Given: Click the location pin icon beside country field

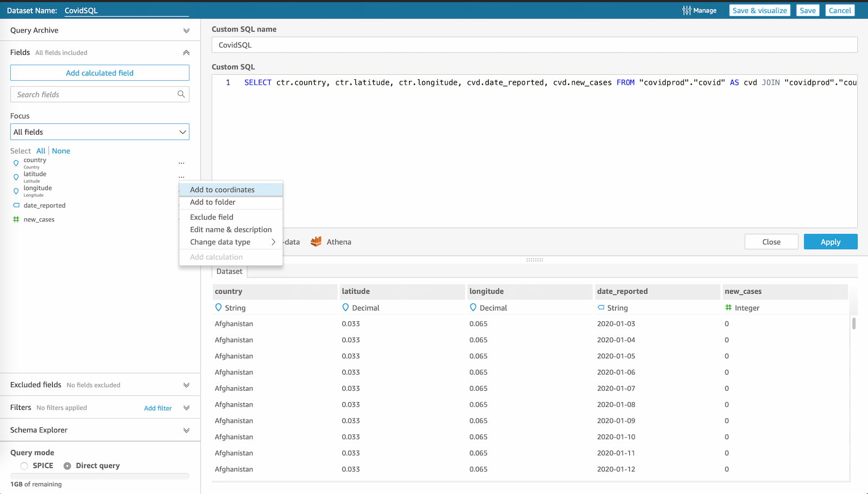Looking at the screenshot, I should [15, 161].
